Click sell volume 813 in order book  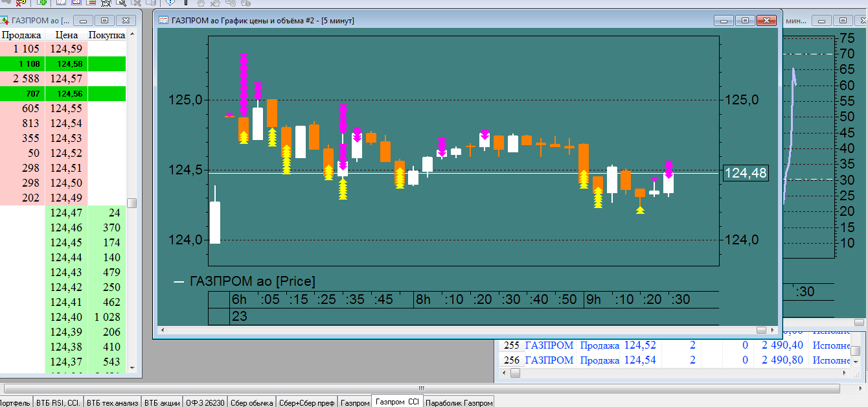pos(30,123)
